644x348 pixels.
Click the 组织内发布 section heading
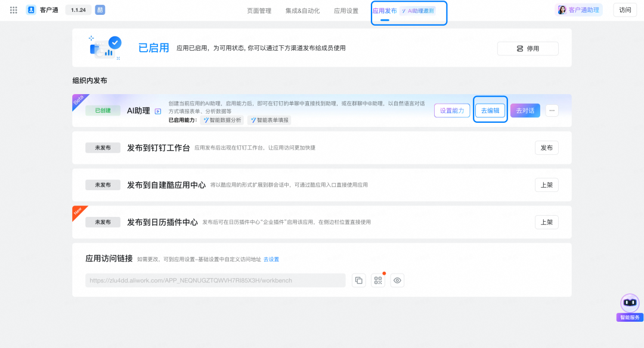click(90, 80)
